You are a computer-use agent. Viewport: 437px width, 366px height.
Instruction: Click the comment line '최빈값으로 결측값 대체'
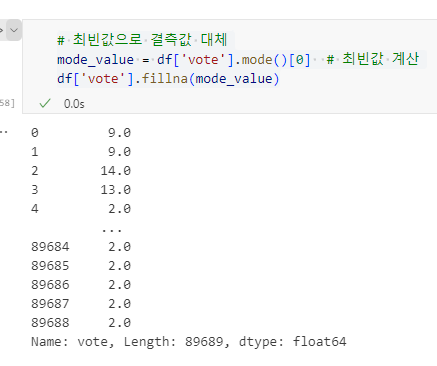(x=143, y=40)
